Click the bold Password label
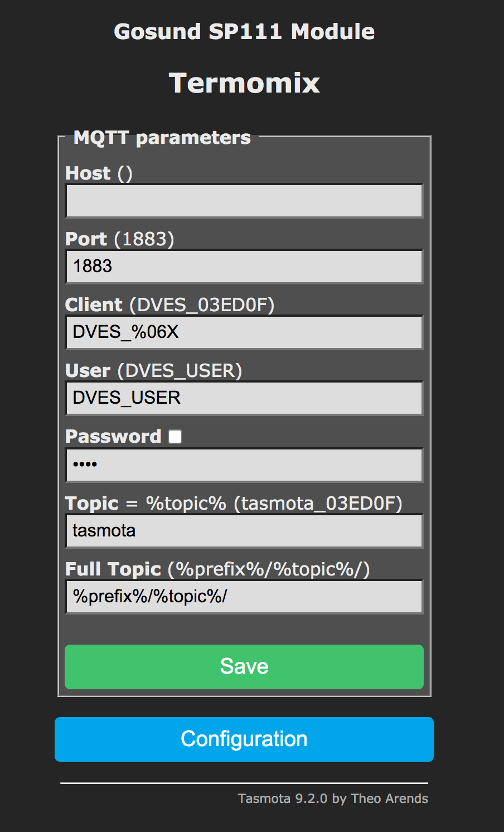504x832 pixels. [113, 437]
